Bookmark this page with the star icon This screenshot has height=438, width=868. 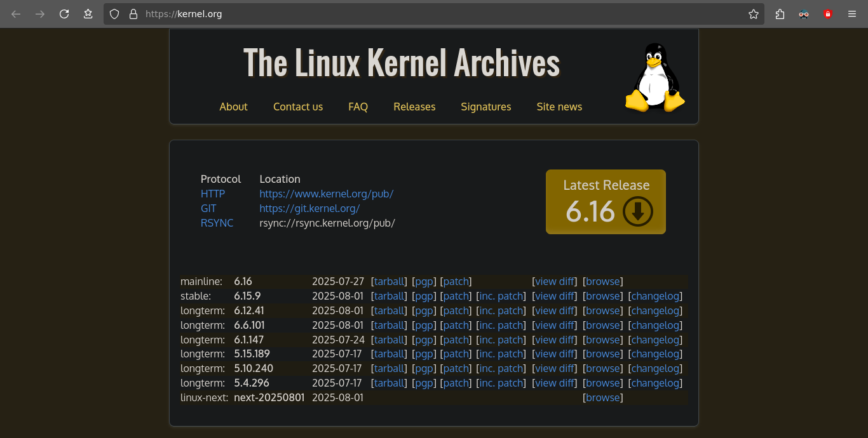pos(754,14)
